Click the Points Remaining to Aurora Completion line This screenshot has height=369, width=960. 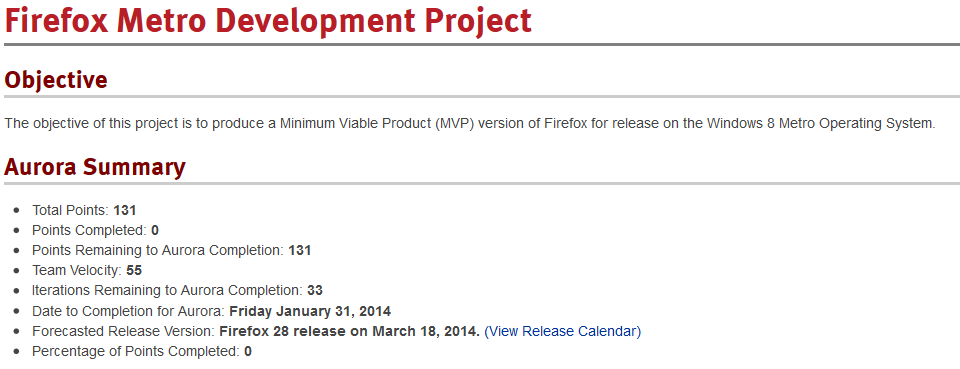(171, 250)
